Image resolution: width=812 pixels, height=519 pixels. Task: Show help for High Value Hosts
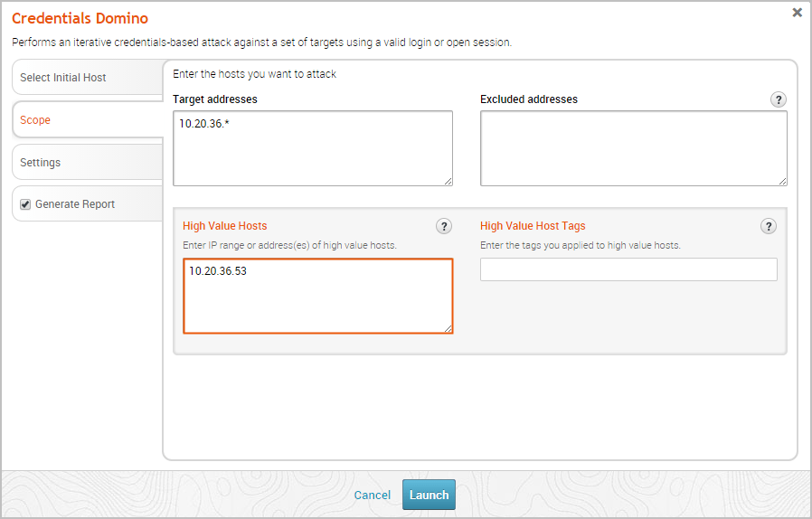tap(443, 226)
